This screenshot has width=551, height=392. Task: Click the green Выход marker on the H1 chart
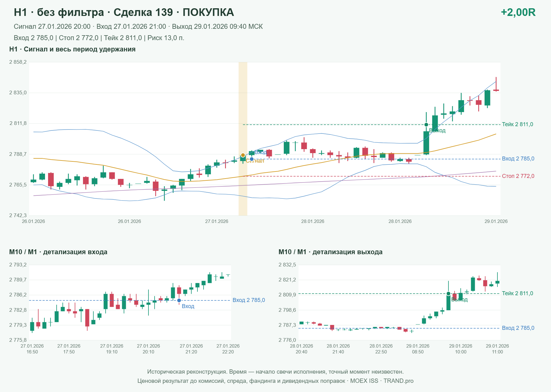pos(426,125)
